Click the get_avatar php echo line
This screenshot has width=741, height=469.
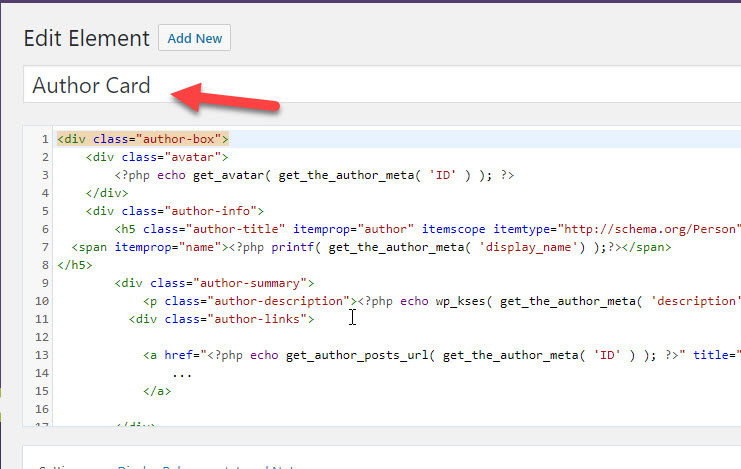[x=314, y=175]
